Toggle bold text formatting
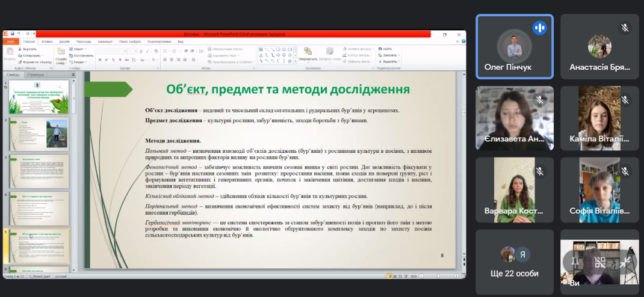The height and width of the screenshot is (297, 644). (x=99, y=60)
